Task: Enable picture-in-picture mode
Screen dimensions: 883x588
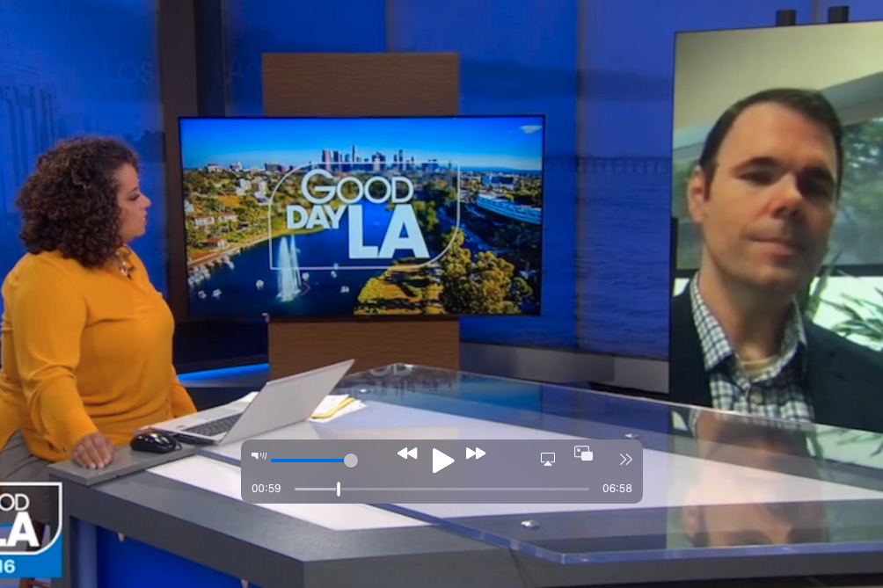Action: (x=583, y=454)
